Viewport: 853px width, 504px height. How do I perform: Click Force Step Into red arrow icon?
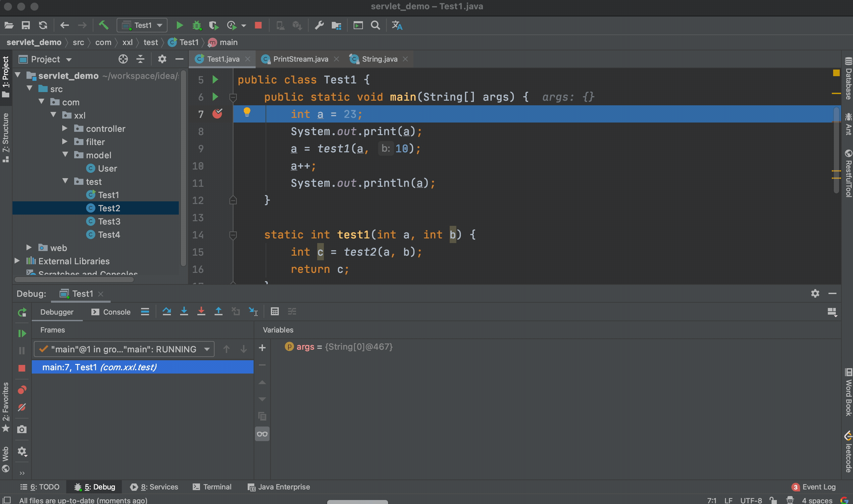201,311
